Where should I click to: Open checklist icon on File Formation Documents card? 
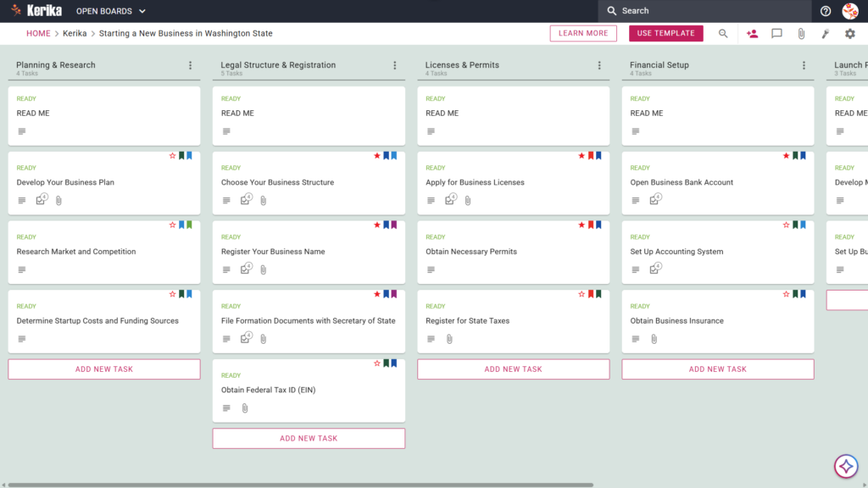coord(247,337)
